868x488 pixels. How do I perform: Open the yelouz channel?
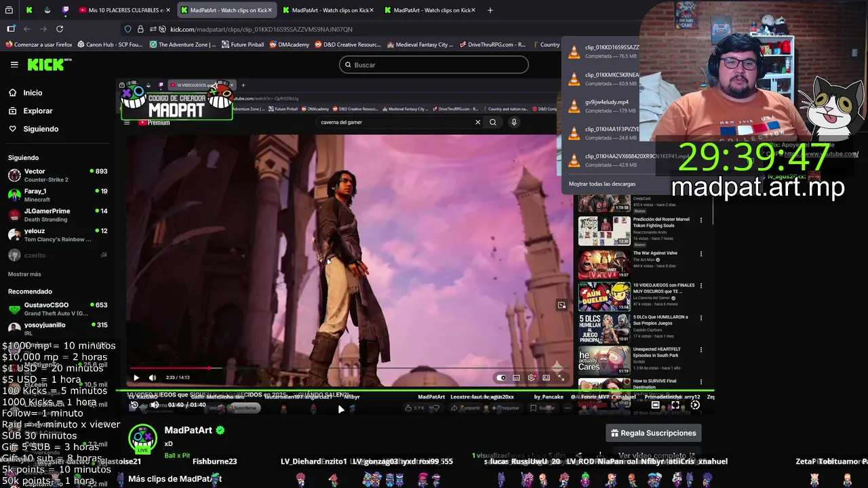(x=58, y=235)
